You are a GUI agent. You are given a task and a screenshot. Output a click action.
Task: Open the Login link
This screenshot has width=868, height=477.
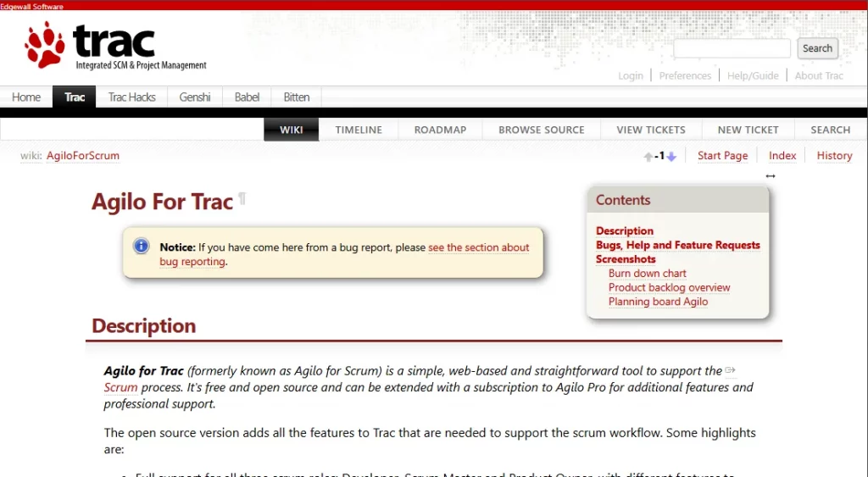631,75
